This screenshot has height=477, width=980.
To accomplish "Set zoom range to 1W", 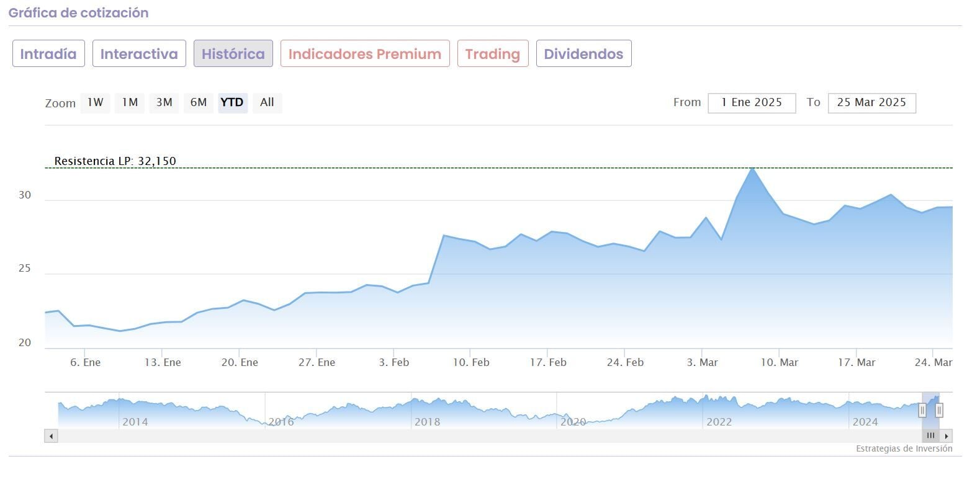I will pyautogui.click(x=95, y=102).
